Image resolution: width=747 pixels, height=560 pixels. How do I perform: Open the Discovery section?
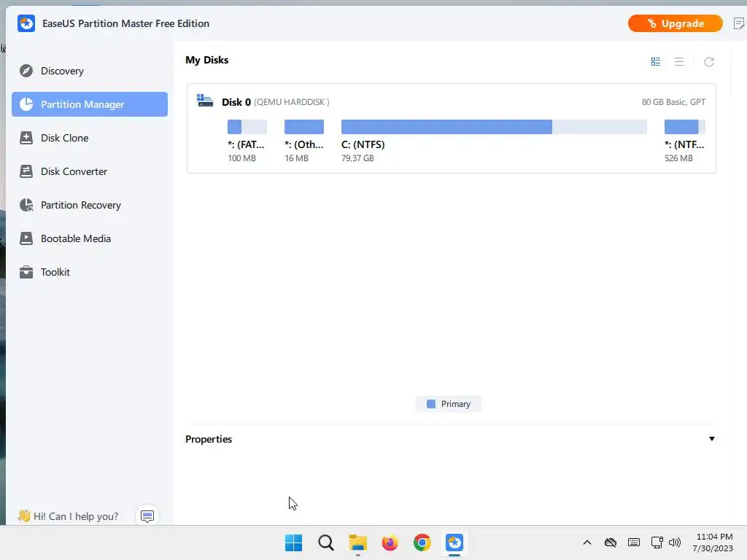90,71
